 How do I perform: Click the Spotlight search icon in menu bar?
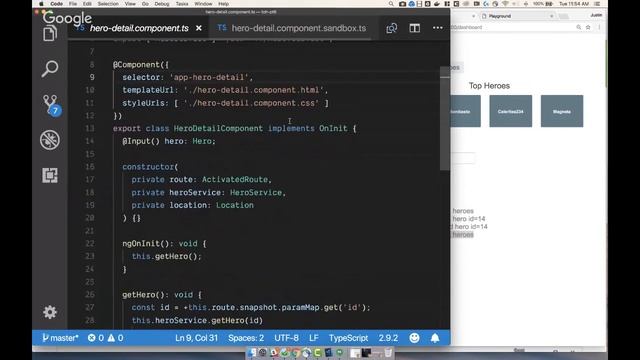[x=391, y=4]
